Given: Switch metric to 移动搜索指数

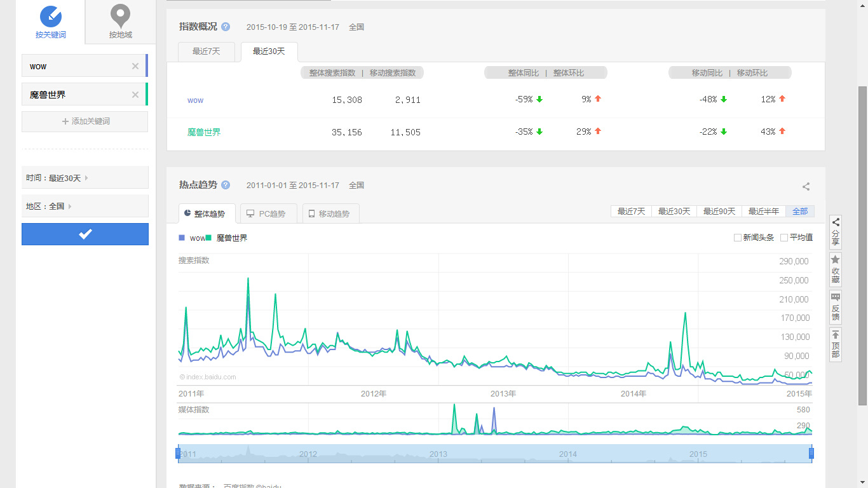Looking at the screenshot, I should 393,72.
